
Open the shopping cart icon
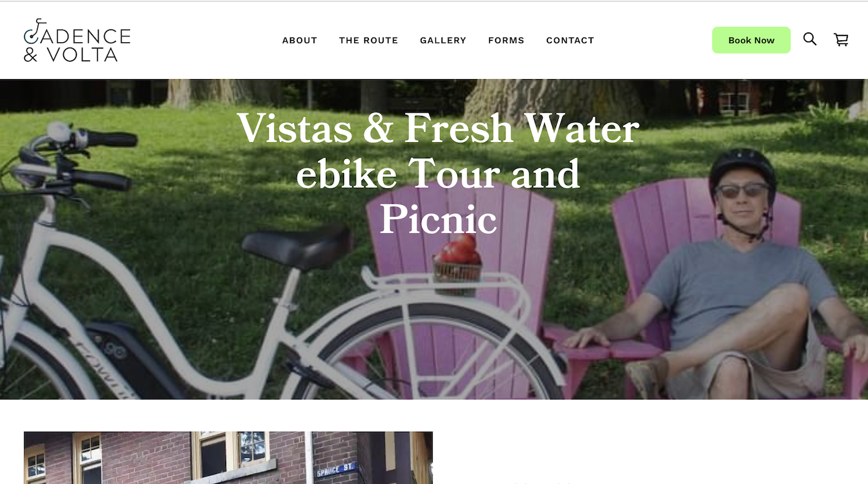click(x=841, y=40)
